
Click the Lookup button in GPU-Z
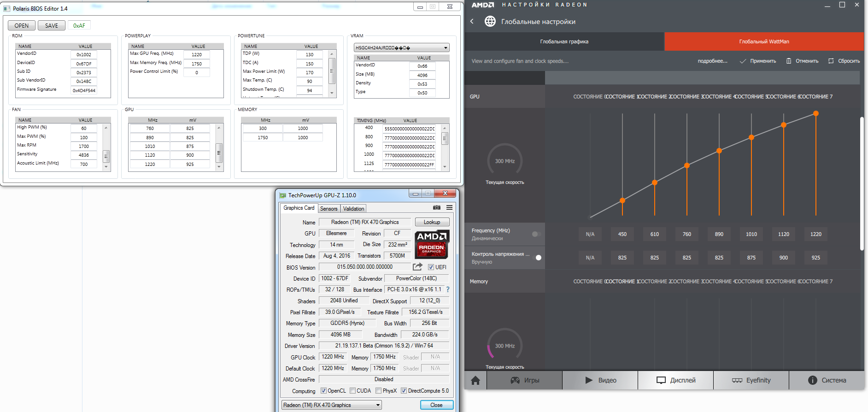tap(432, 222)
